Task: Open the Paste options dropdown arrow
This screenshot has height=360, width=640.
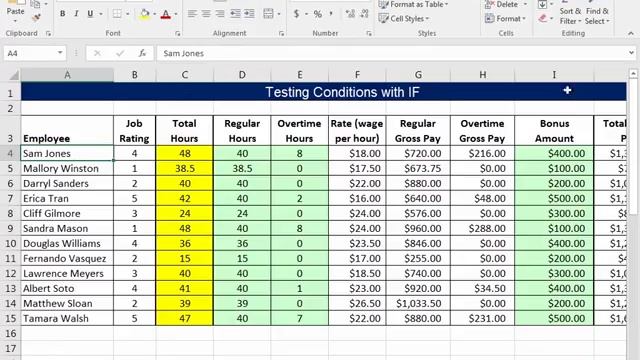Action: pyautogui.click(x=15, y=21)
